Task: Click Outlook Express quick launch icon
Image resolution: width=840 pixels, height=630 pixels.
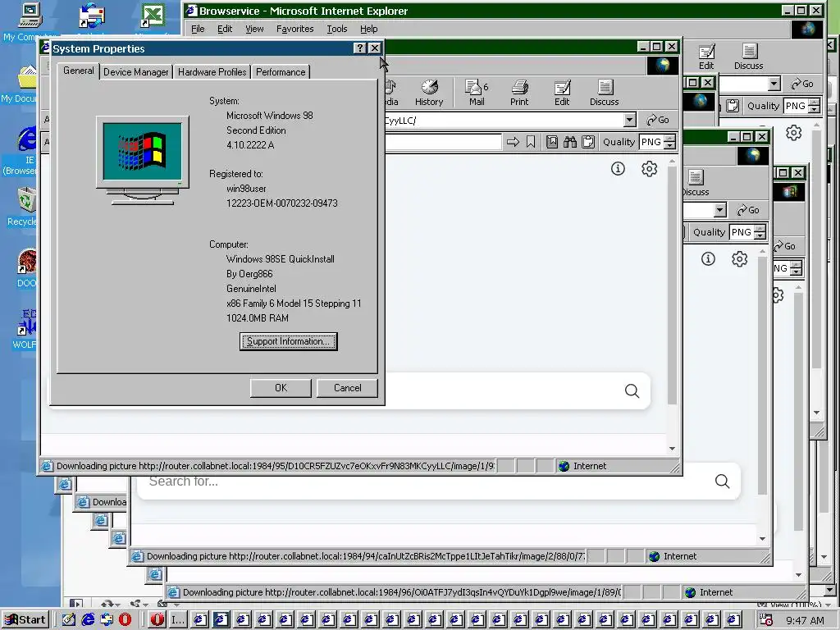Action: click(107, 620)
